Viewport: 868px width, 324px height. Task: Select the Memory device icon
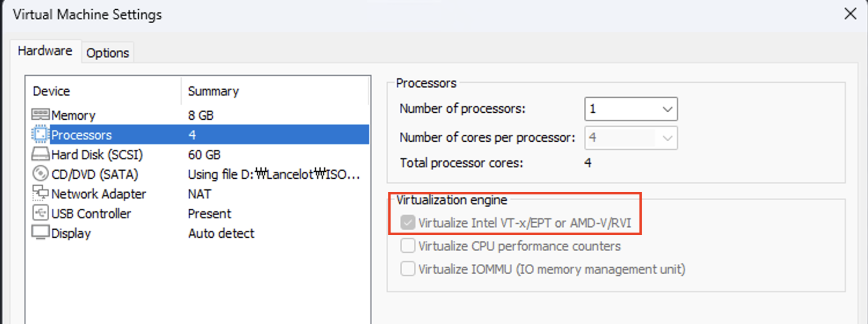pos(41,115)
